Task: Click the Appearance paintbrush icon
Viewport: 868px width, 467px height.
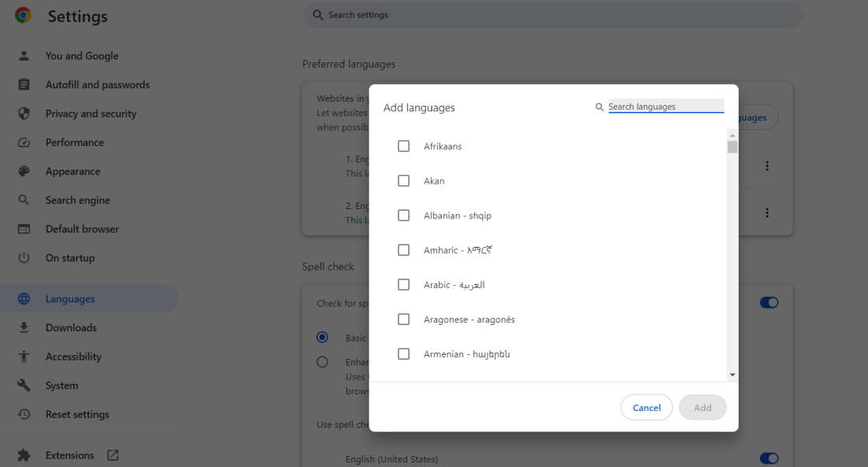Action: (24, 171)
